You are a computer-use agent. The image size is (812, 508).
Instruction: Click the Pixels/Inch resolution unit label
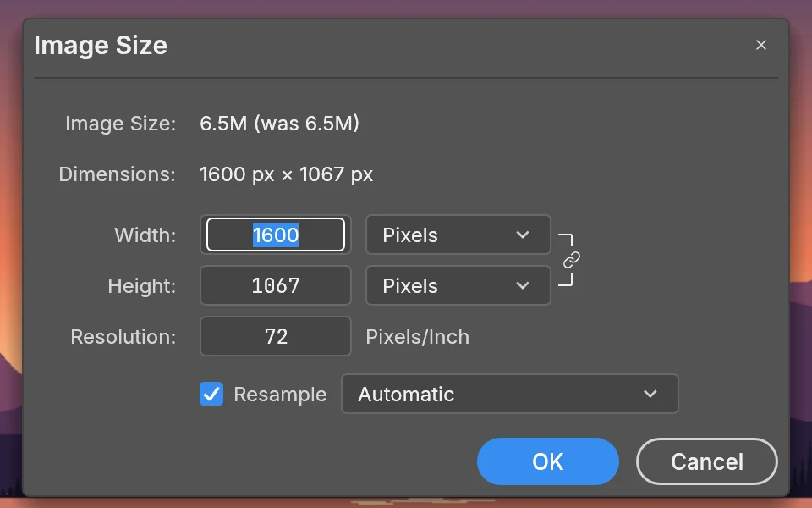pos(417,337)
